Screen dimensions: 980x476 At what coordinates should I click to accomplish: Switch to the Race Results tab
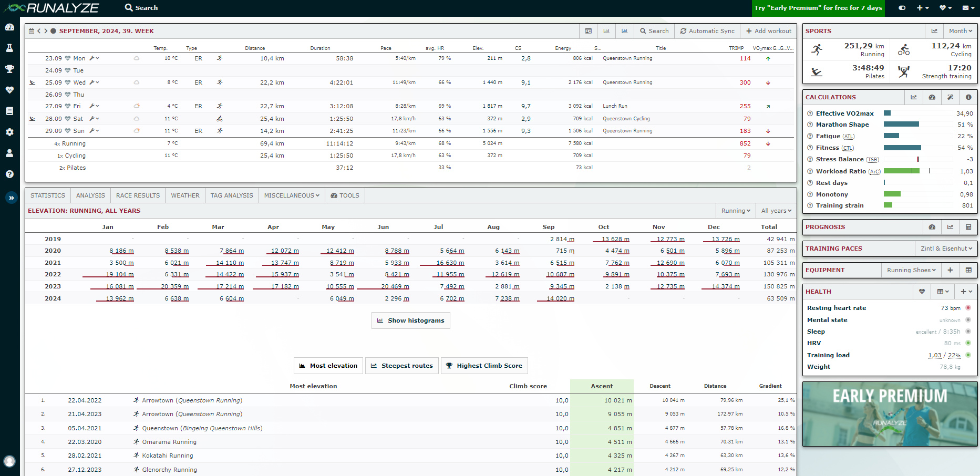pyautogui.click(x=138, y=195)
